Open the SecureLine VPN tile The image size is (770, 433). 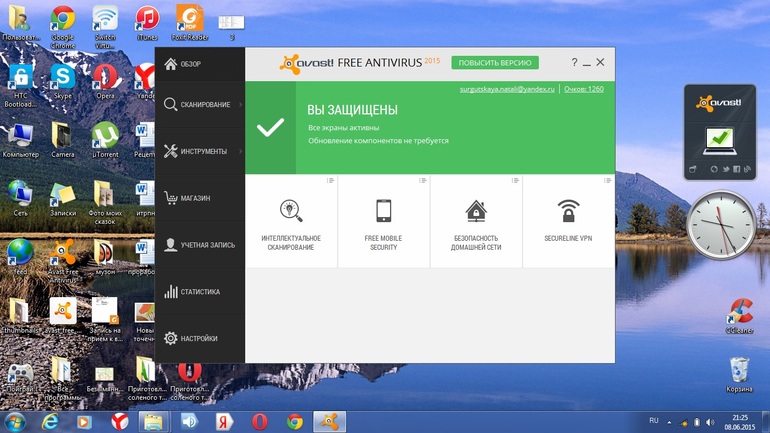tap(568, 221)
